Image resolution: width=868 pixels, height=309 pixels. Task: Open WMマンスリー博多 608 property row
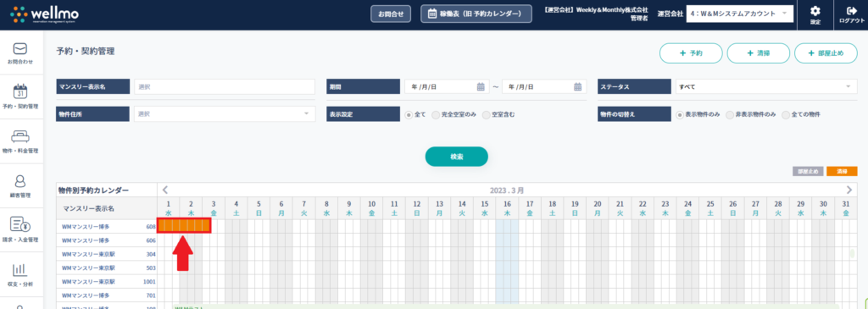pos(107,226)
